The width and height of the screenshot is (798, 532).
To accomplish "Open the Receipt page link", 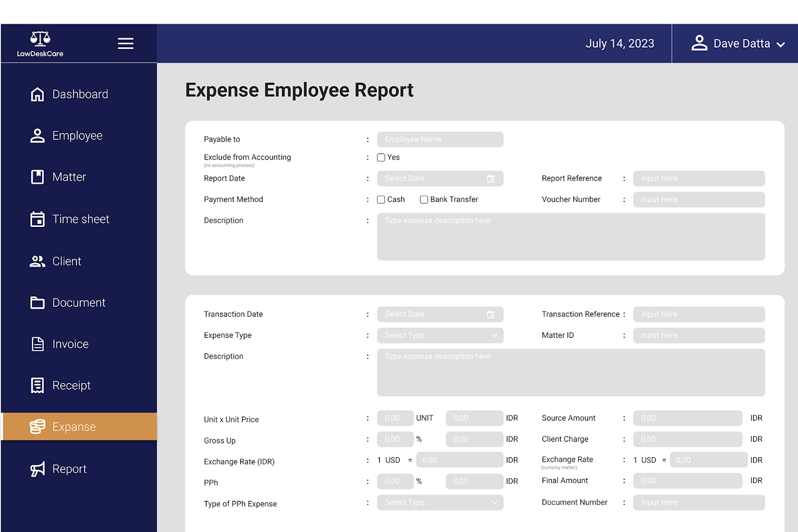I will pyautogui.click(x=71, y=386).
